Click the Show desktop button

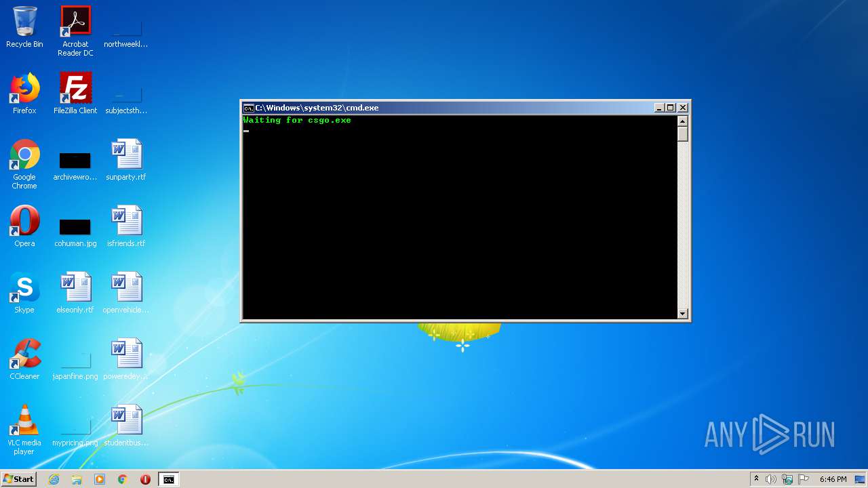point(861,479)
